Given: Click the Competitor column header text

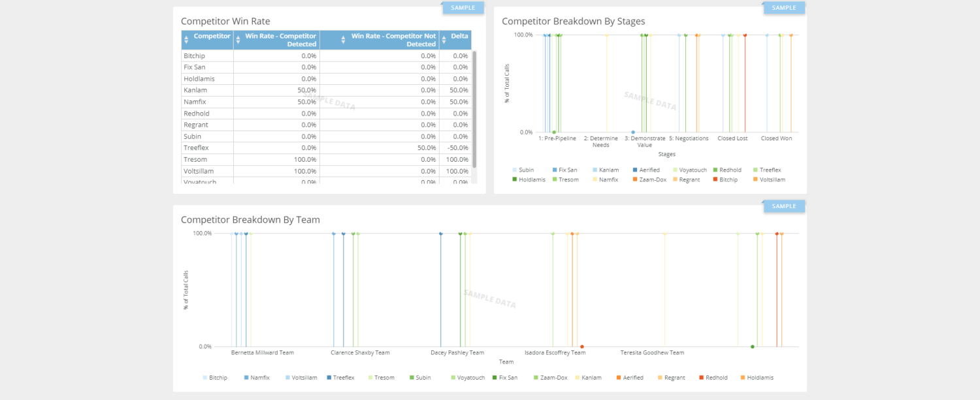Looking at the screenshot, I should tap(212, 36).
